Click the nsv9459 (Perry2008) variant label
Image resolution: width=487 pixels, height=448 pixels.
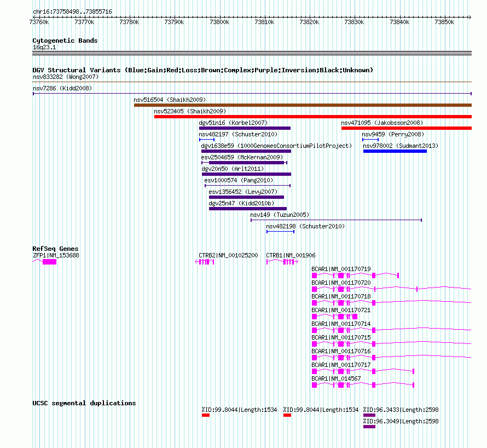393,134
